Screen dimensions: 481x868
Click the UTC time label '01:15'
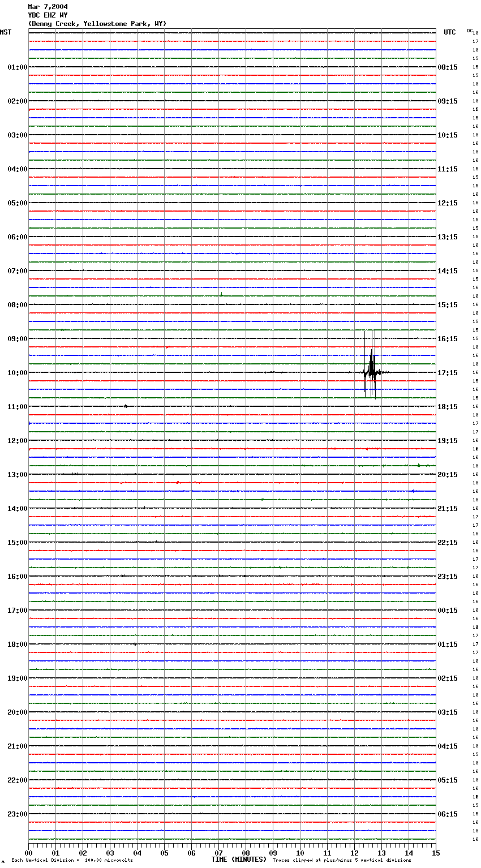pos(448,644)
